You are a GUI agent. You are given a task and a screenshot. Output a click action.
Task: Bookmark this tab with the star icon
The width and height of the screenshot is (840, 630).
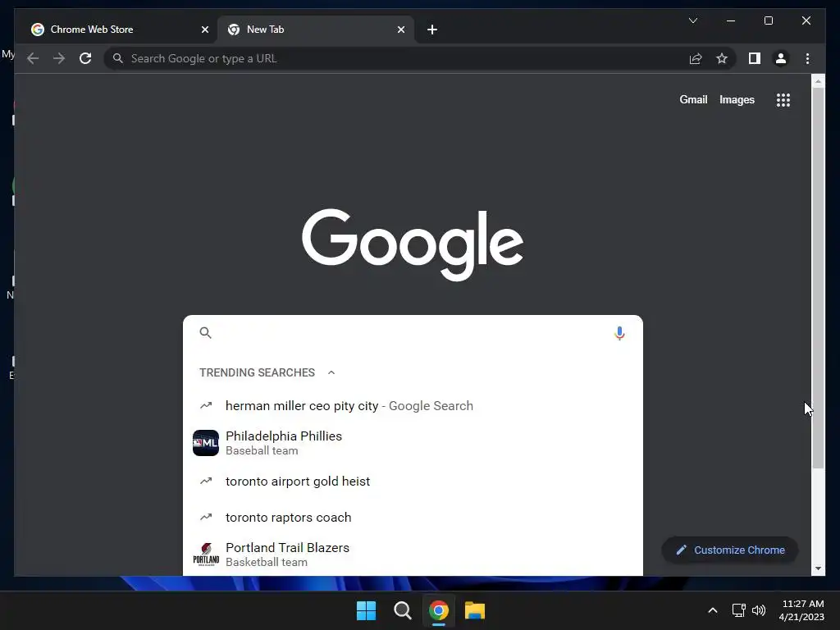point(722,58)
